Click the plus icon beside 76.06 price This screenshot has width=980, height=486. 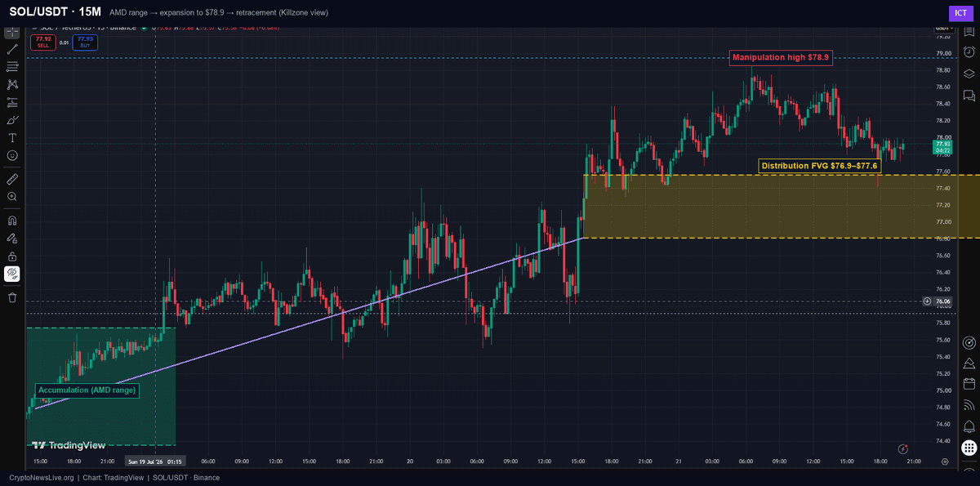pos(927,301)
